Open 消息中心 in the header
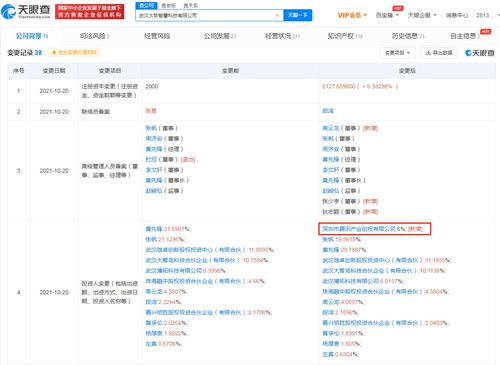Viewport: 500px width, 365px height. 457,15
